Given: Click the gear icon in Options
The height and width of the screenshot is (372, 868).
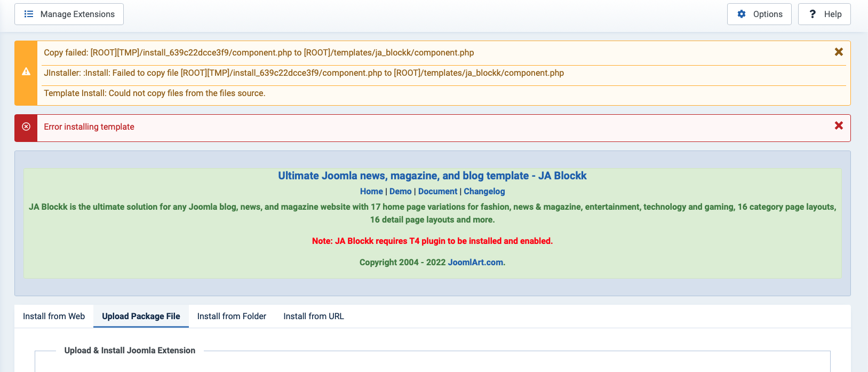Looking at the screenshot, I should click(x=742, y=14).
